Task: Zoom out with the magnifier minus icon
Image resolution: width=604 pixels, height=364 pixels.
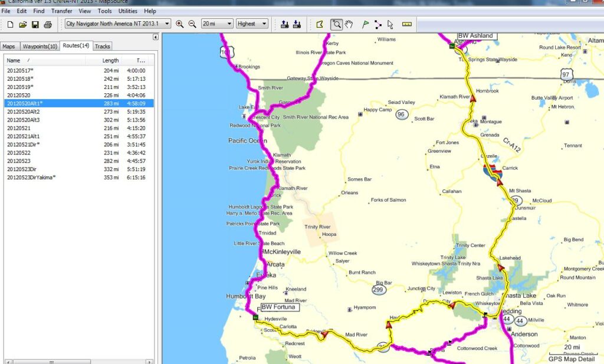Action: coord(192,24)
